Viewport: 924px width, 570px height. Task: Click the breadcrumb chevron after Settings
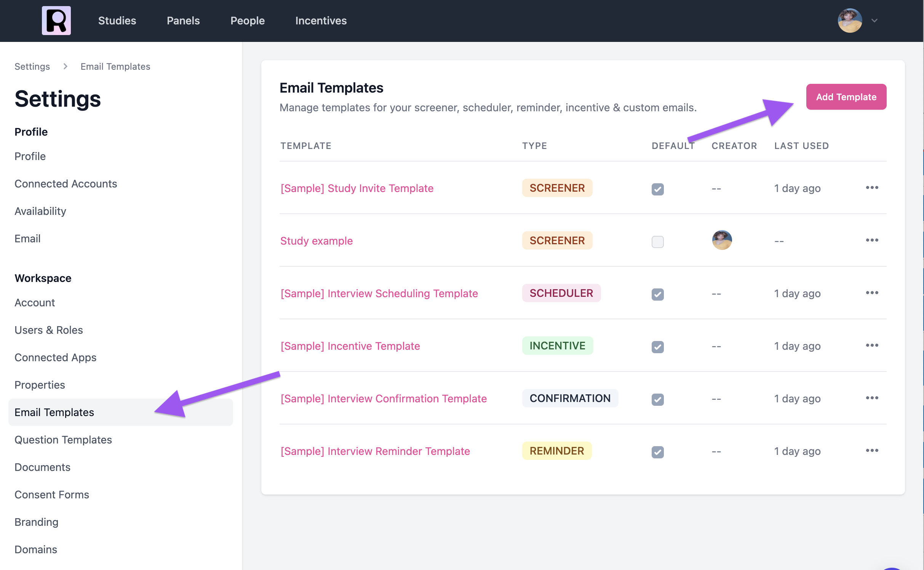pos(65,67)
